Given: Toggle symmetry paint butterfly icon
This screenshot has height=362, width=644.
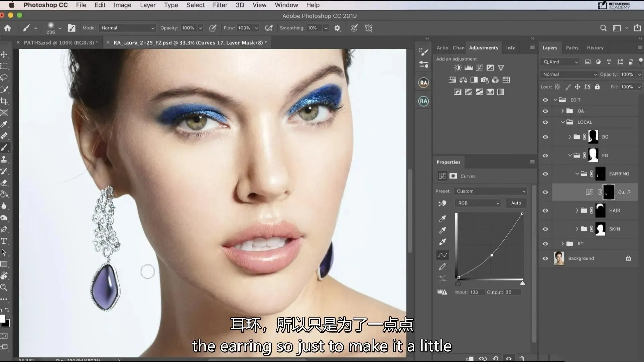Looking at the screenshot, I should tap(369, 28).
